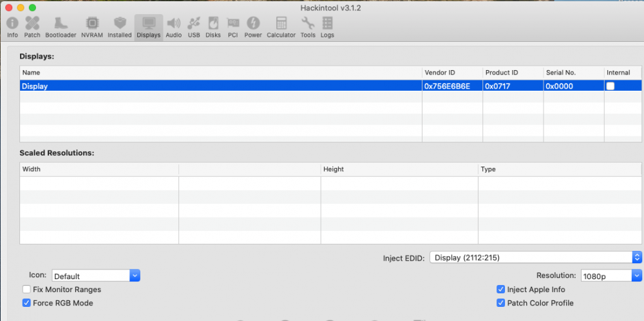Open the Info toolbar section
Viewport: 644px width, 321px height.
12,26
